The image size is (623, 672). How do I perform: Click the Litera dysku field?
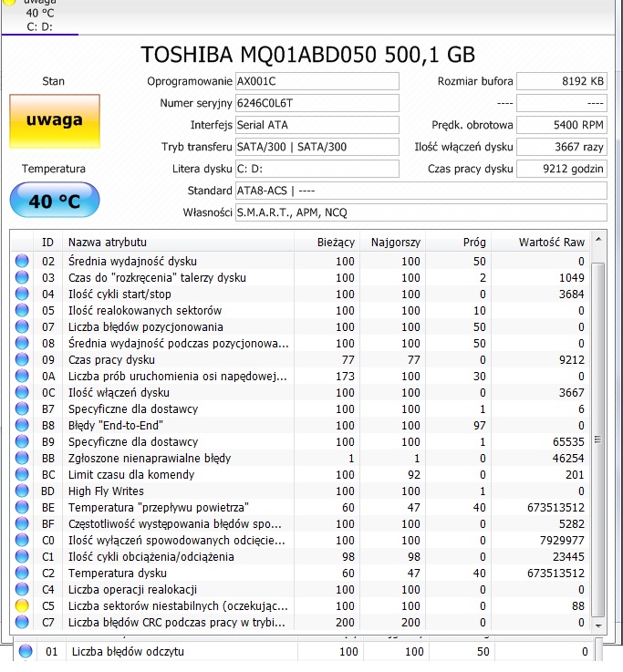tap(317, 169)
